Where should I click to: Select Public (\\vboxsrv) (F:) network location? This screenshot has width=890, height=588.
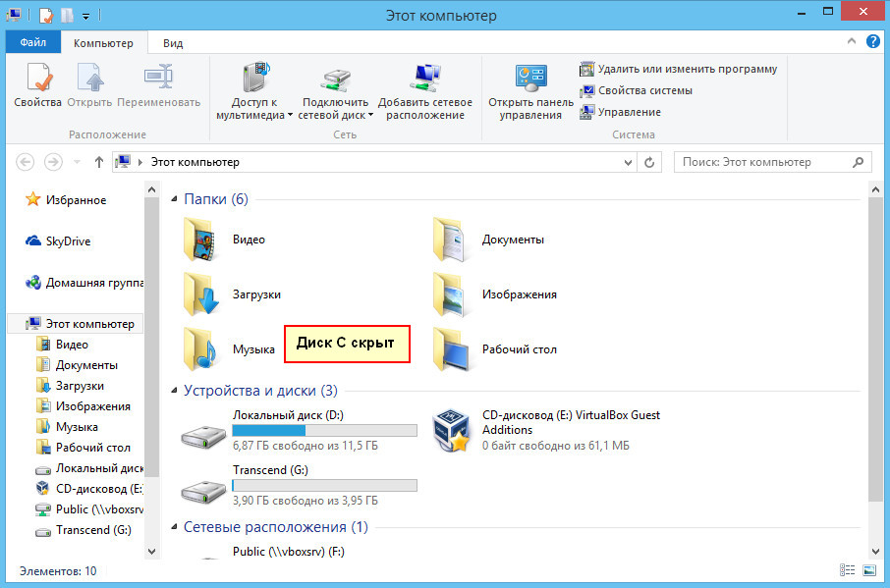point(289,552)
